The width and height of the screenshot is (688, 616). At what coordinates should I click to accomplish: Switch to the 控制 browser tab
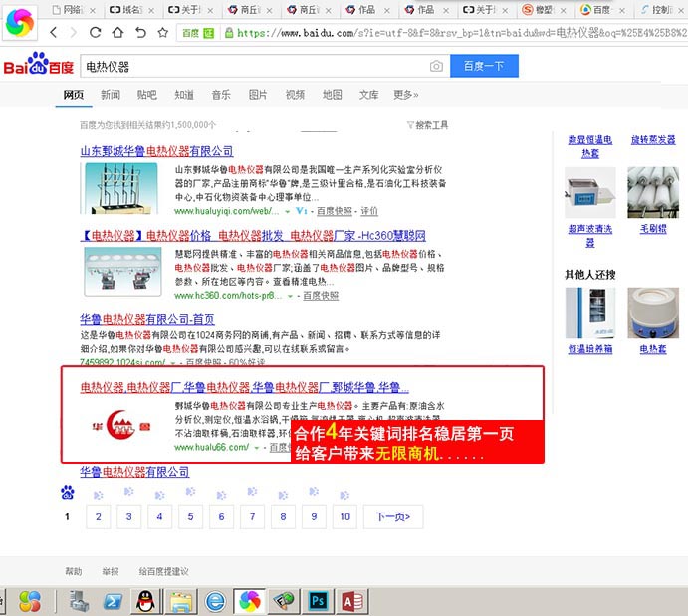662,10
